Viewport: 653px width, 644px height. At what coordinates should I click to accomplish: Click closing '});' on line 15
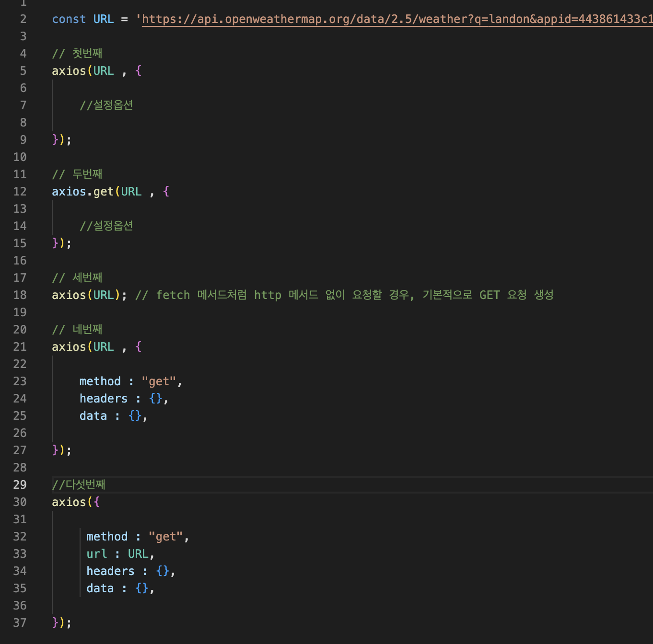pos(62,243)
